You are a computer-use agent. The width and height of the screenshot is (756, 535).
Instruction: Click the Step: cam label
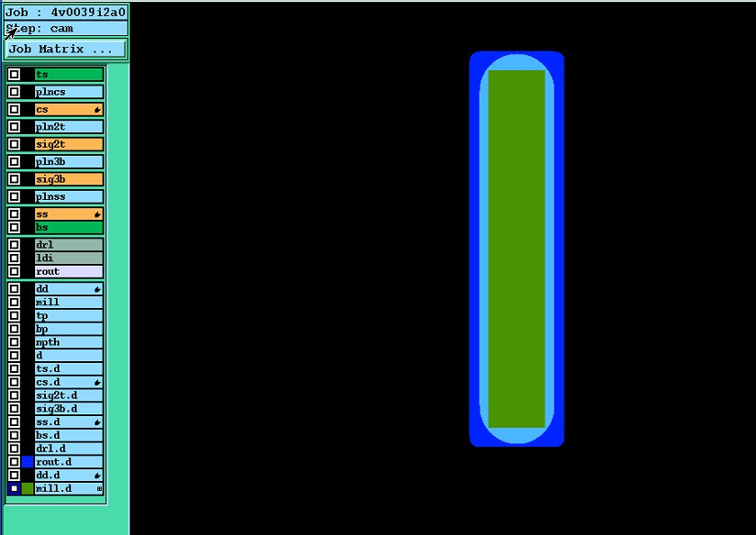click(66, 29)
